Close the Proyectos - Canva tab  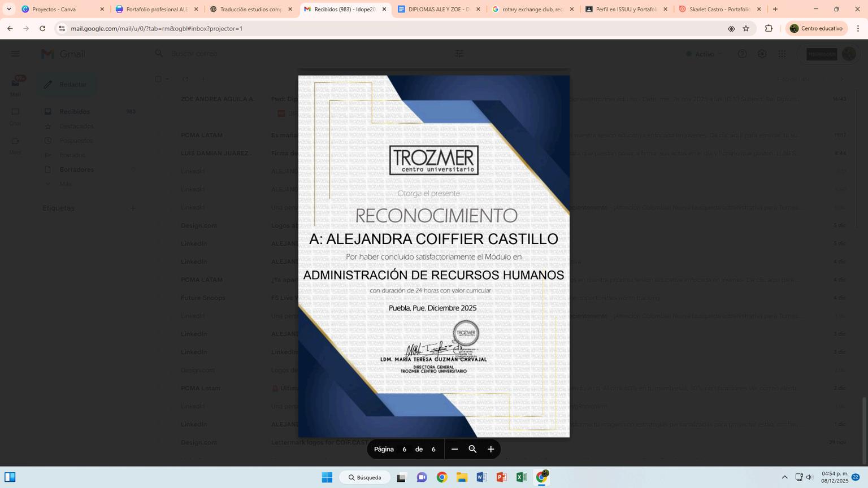pos(102,9)
